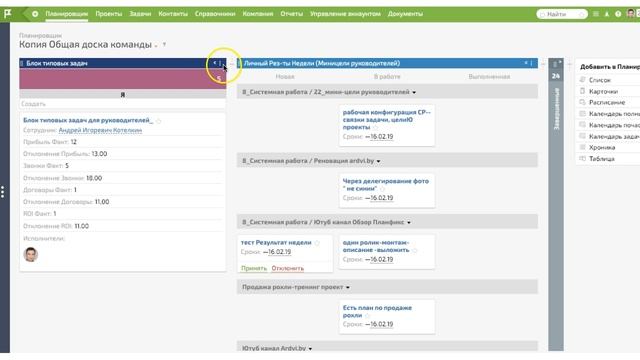Open the list view icon near search
640x360 pixels.
pyautogui.click(x=596, y=14)
